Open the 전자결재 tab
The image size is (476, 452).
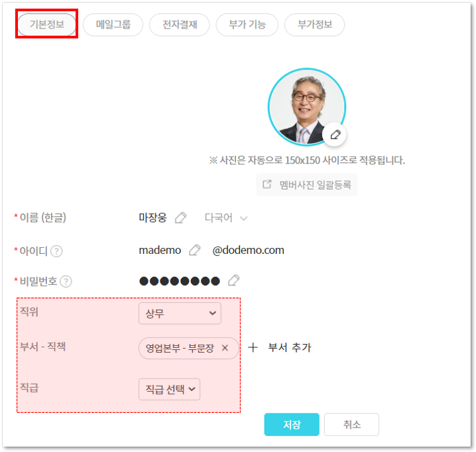pos(180,25)
